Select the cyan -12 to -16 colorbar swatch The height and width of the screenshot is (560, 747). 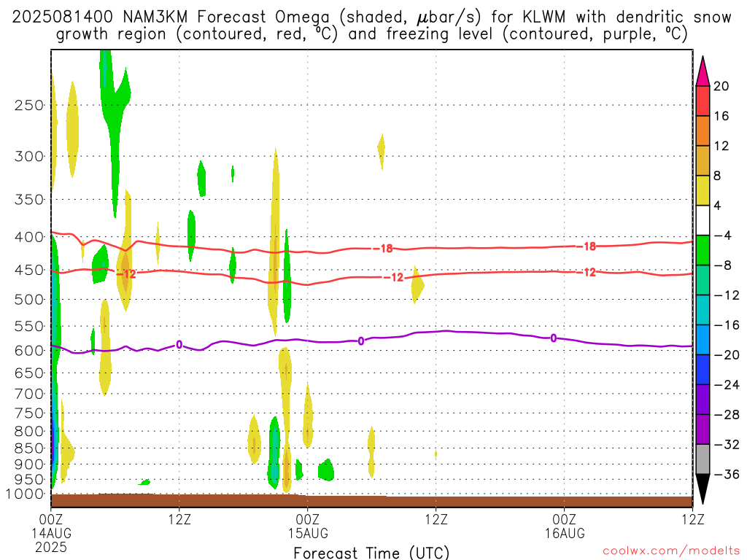click(703, 310)
